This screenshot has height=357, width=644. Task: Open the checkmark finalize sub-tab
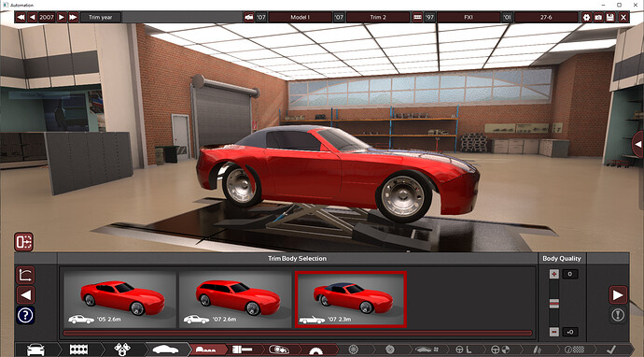click(x=610, y=350)
